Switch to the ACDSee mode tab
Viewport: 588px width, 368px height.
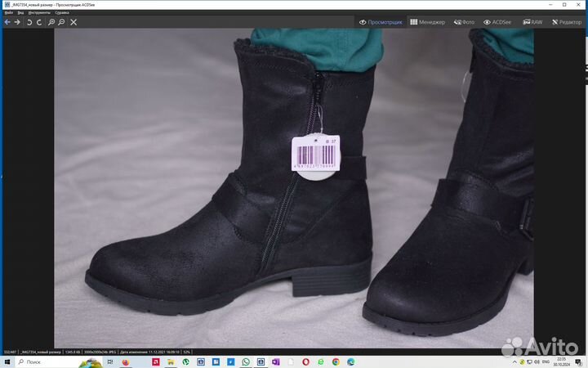(x=497, y=22)
